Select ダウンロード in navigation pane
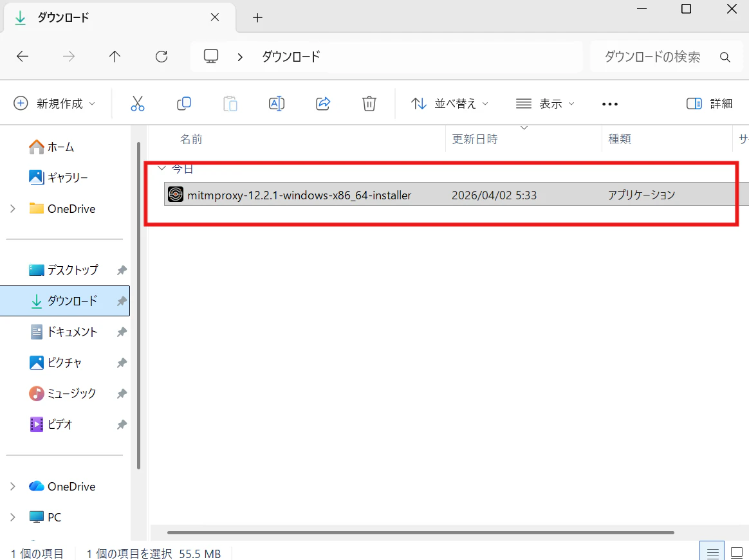The image size is (749, 560). point(64,301)
